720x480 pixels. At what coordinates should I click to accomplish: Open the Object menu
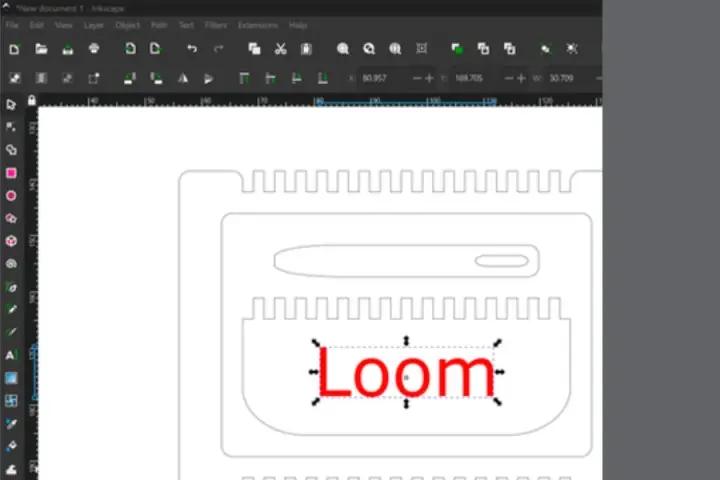click(x=128, y=25)
